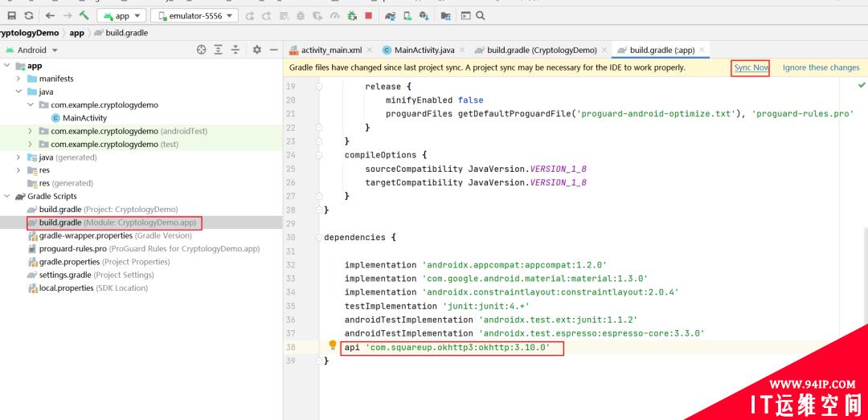The image size is (868, 420).
Task: Open the SDK Manager download-box icon
Action: click(424, 16)
